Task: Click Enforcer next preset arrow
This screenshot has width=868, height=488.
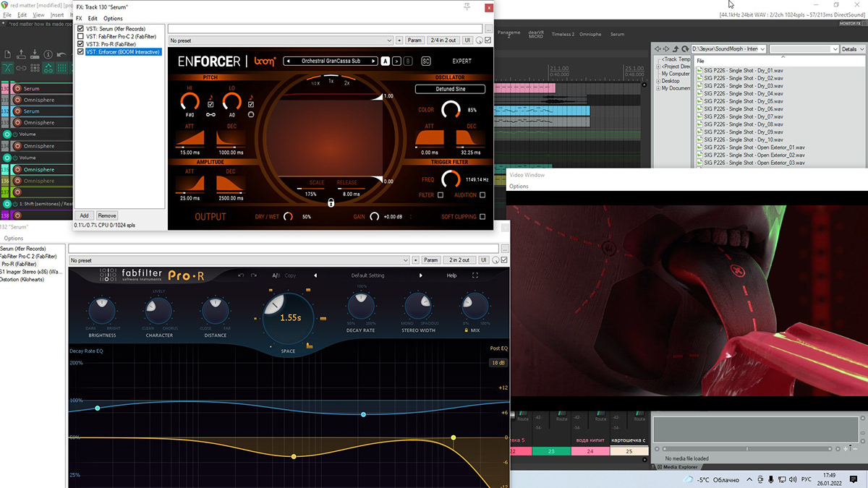Action: [373, 61]
